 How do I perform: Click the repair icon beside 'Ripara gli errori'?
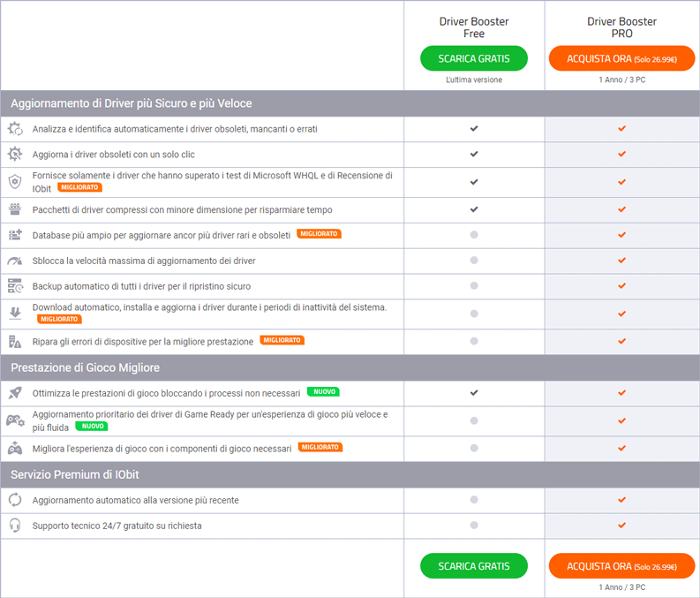tap(15, 342)
